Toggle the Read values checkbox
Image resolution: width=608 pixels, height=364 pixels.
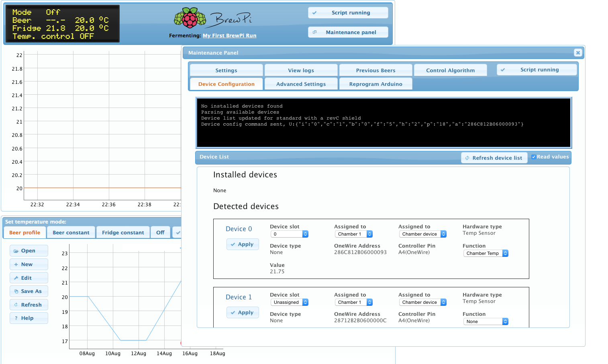pos(533,157)
